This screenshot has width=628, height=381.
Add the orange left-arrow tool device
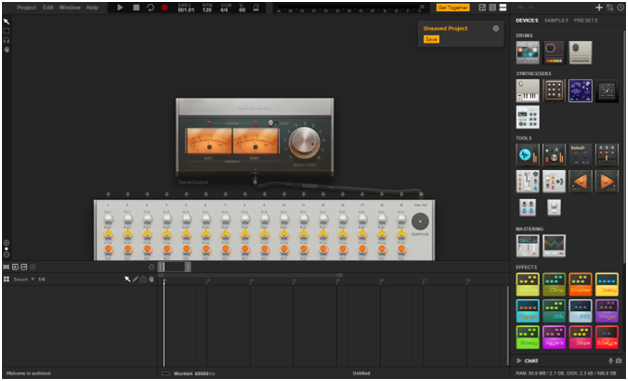[x=580, y=181]
